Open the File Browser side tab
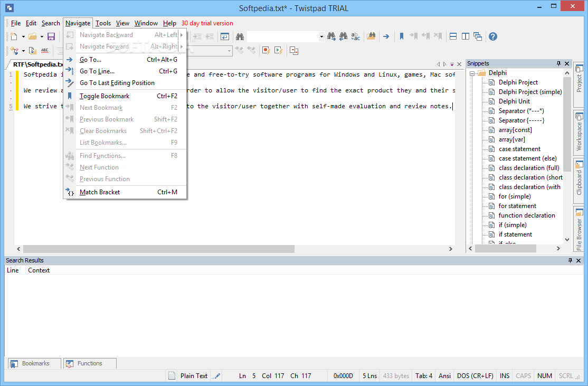Viewport: 588px width, 386px height. tap(579, 229)
